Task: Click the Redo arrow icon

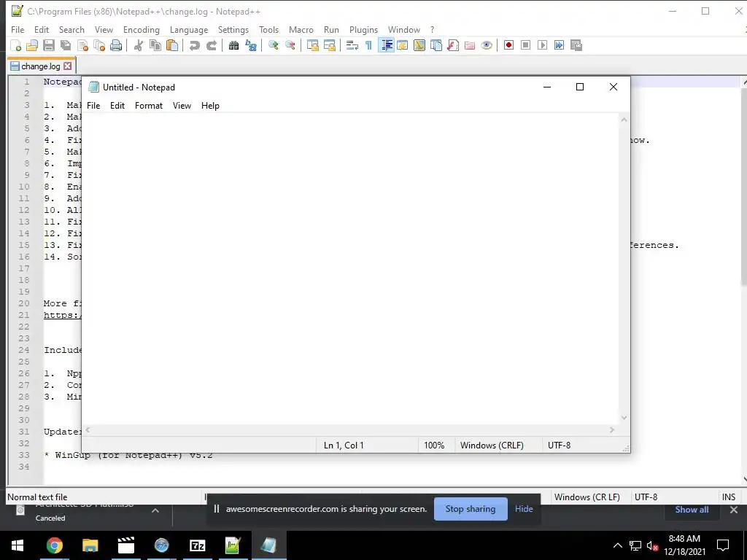Action: pyautogui.click(x=212, y=45)
